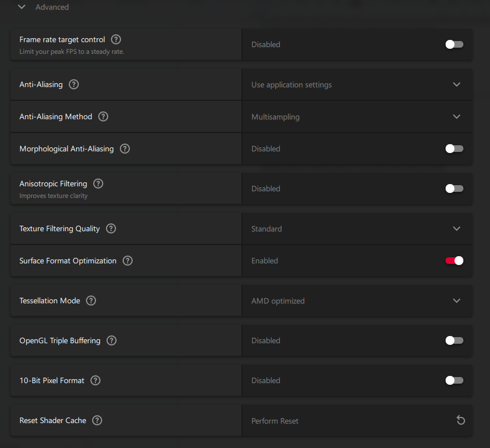The height and width of the screenshot is (448, 490).
Task: Click the Texture Filtering Quality label
Action: 60,228
